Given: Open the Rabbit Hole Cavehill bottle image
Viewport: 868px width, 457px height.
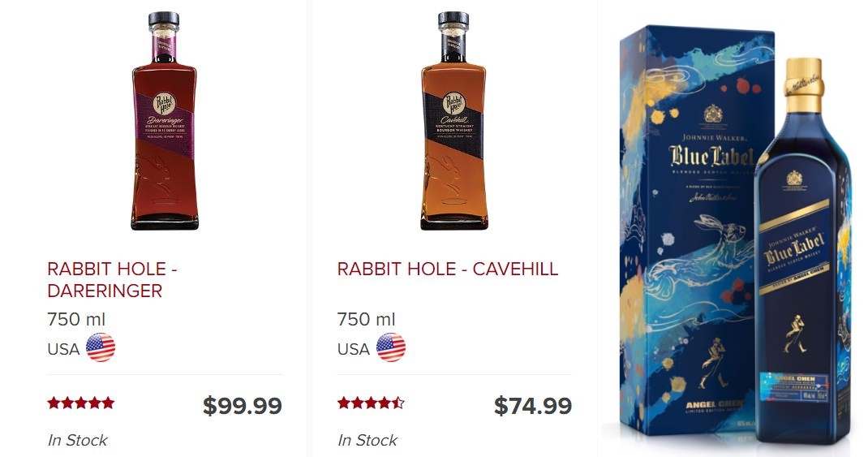Looking at the screenshot, I should point(454,120).
